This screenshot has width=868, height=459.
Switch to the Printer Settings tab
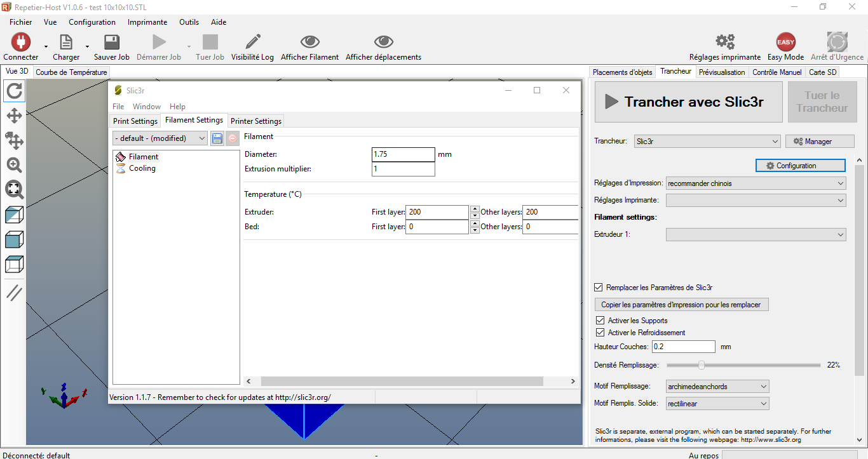click(256, 121)
